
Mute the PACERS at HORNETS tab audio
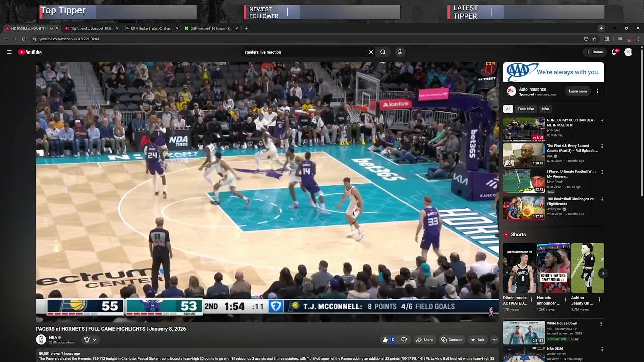tap(51, 28)
